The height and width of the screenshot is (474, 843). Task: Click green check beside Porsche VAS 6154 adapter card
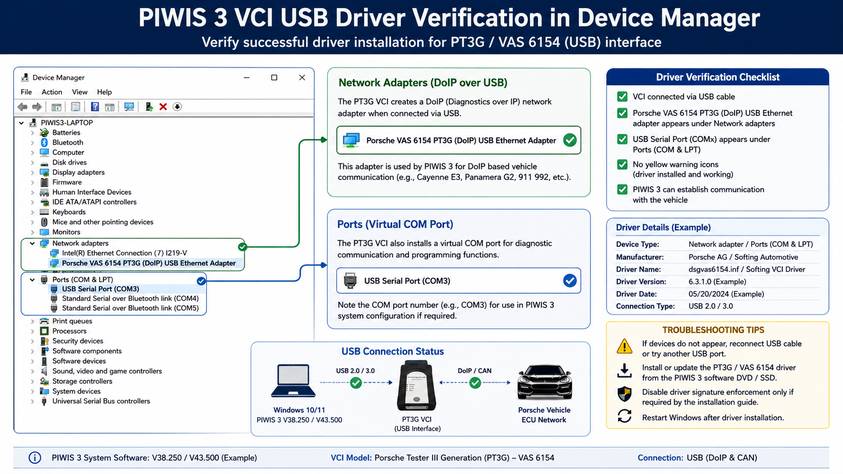(x=569, y=140)
